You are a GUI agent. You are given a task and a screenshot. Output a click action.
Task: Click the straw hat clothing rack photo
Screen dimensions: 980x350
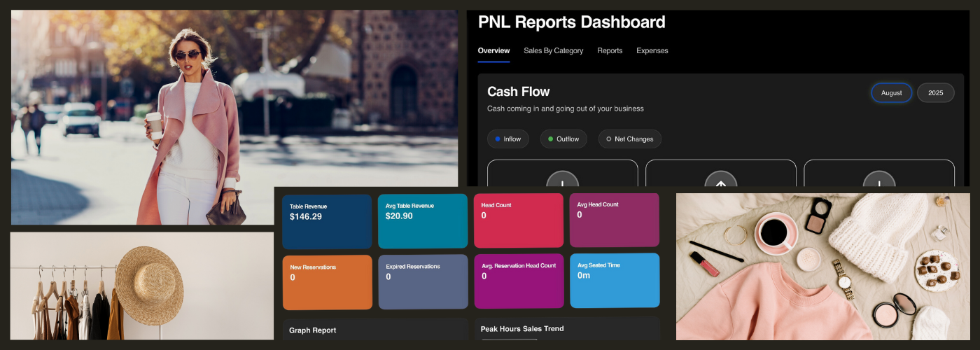click(141, 286)
